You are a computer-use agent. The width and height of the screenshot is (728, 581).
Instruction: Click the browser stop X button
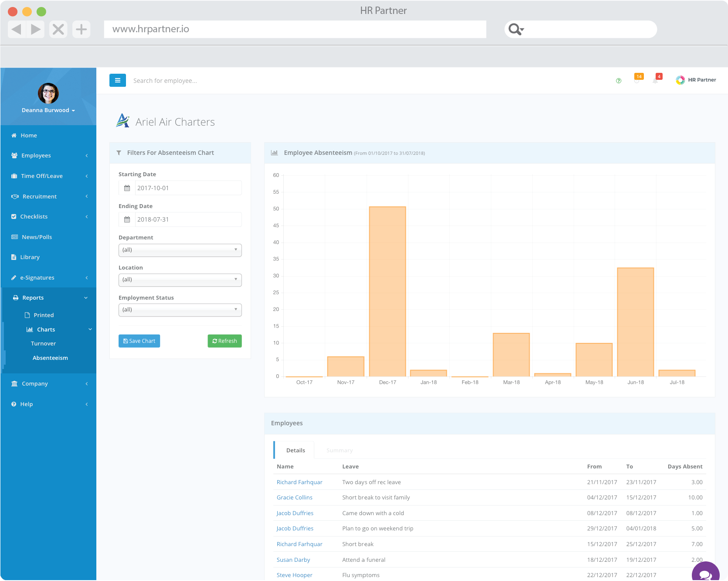click(x=58, y=29)
